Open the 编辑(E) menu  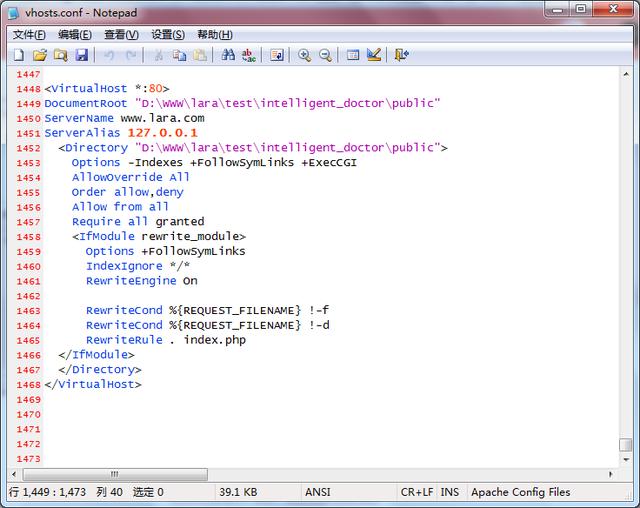[75, 34]
